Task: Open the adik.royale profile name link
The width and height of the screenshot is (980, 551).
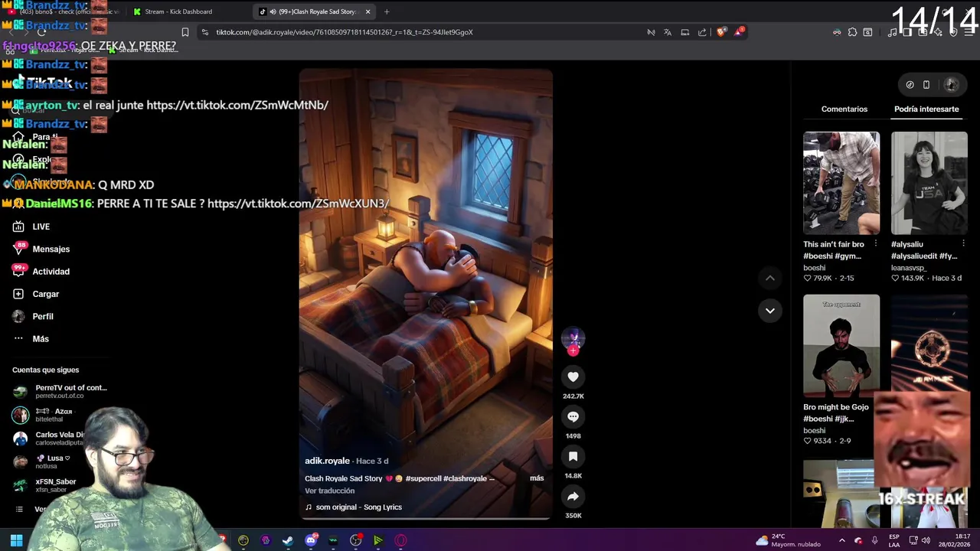Action: coord(327,461)
